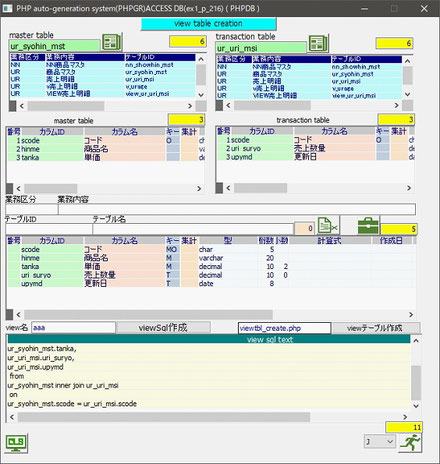
Task: Click the master table list icon
Action: 112,42
